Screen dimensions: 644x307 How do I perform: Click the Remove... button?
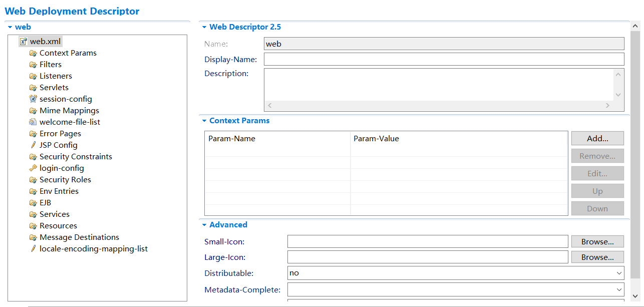click(597, 156)
